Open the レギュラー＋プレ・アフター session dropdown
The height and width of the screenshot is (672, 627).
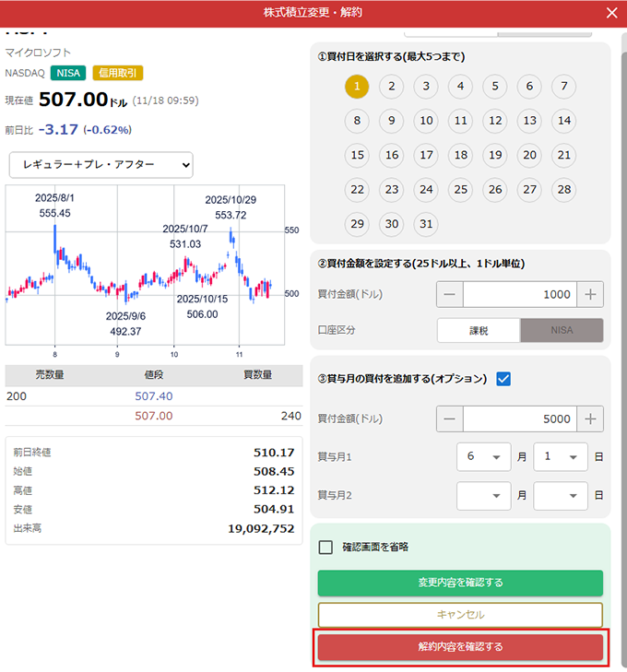tap(101, 165)
